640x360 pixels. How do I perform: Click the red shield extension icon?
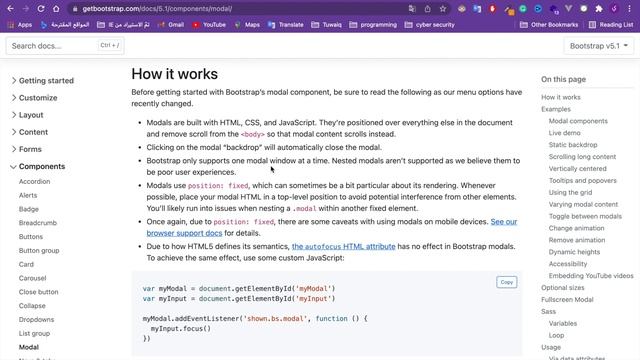click(493, 9)
